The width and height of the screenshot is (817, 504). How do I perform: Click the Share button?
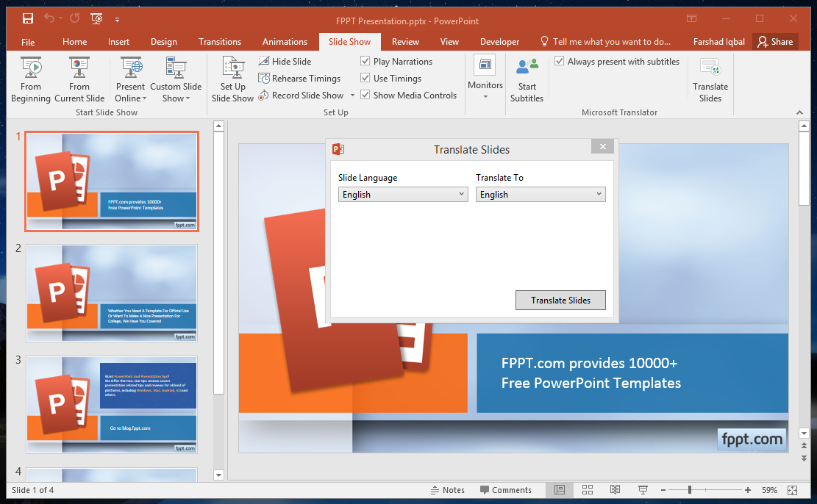775,42
